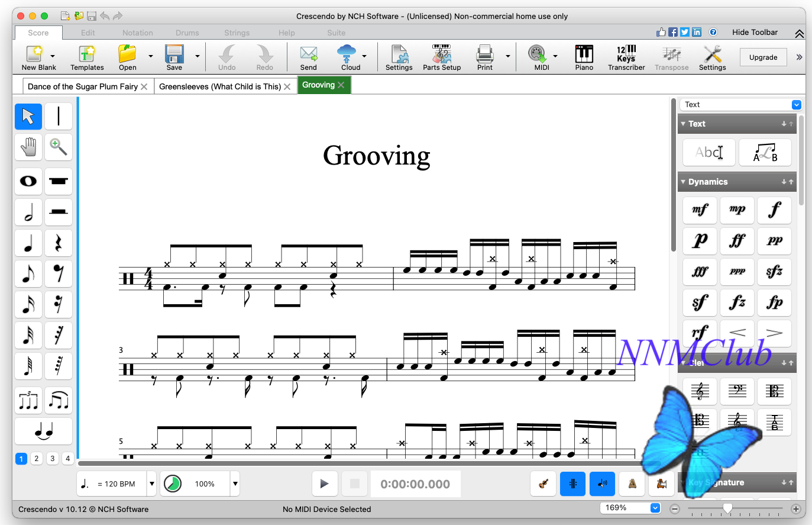The height and width of the screenshot is (525, 812).
Task: Insert a fortissimo (ff) dynamic
Action: pyautogui.click(x=737, y=240)
